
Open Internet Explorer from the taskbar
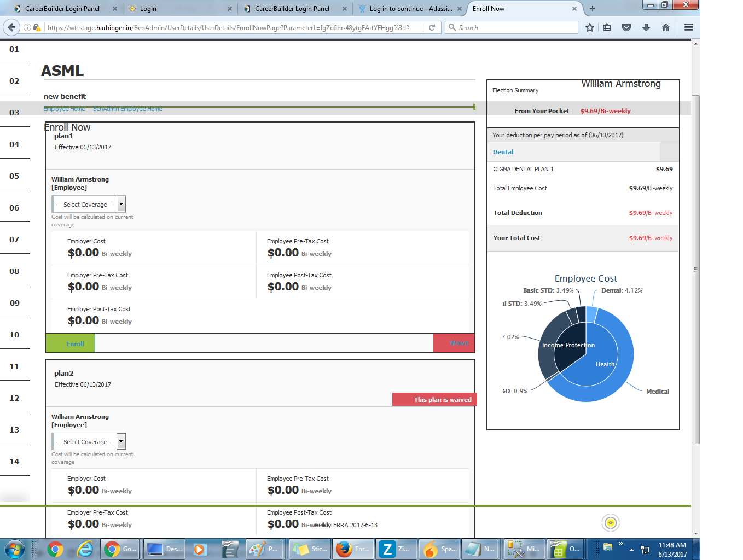pyautogui.click(x=85, y=549)
